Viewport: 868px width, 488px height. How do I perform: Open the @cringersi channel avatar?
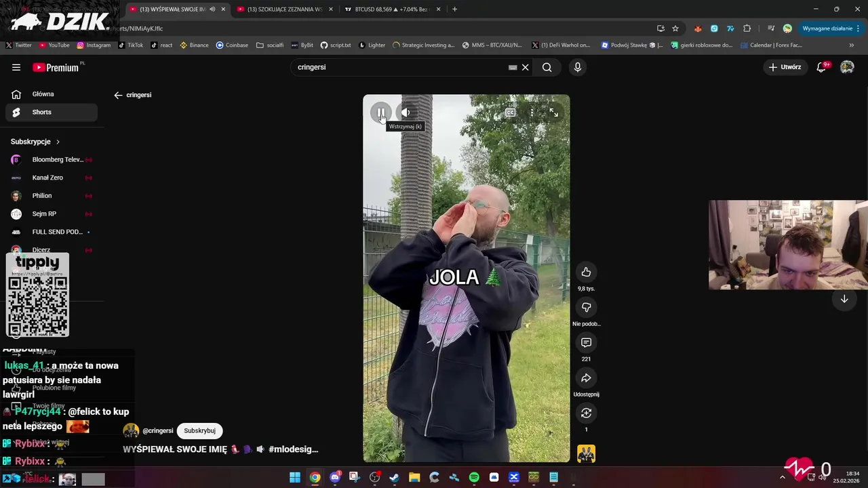click(x=131, y=430)
